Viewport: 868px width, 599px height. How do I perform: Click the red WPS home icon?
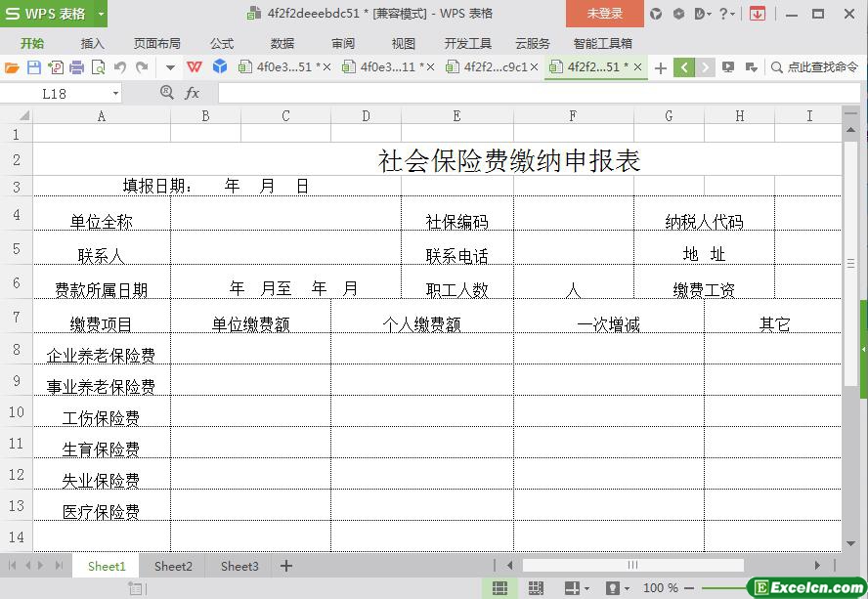tap(195, 67)
